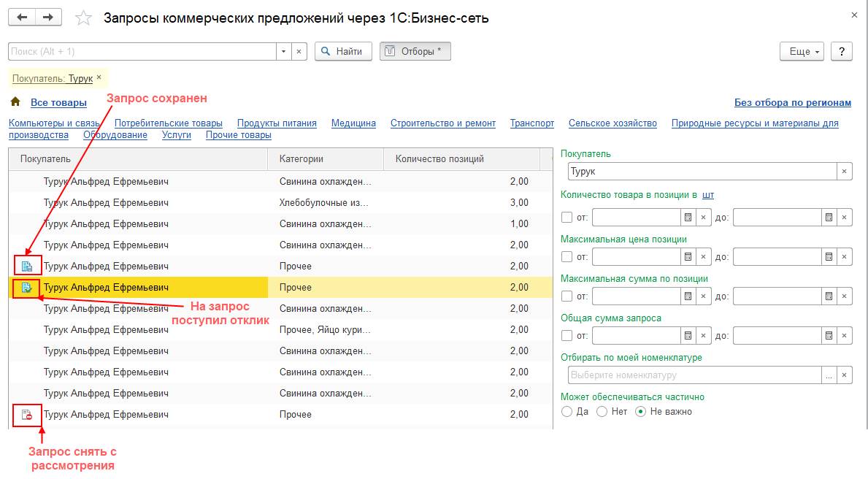This screenshot has height=479, width=868.
Task: Click the forward navigation arrow
Action: (x=48, y=18)
